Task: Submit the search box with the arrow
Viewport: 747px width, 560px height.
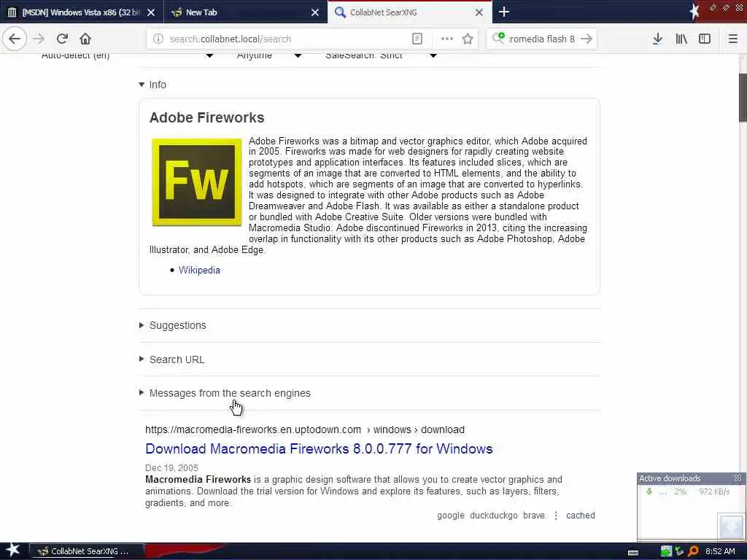Action: [587, 39]
